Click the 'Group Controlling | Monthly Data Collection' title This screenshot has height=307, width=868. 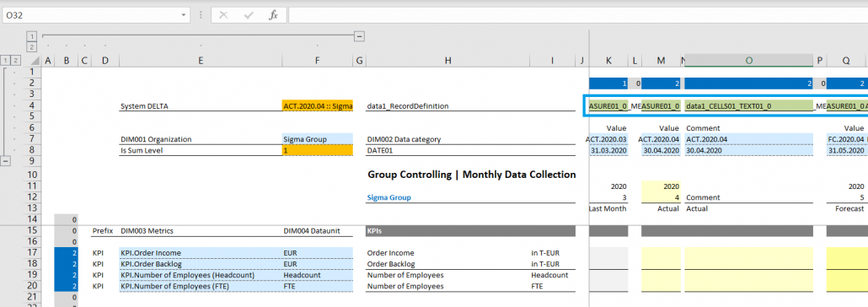click(472, 175)
